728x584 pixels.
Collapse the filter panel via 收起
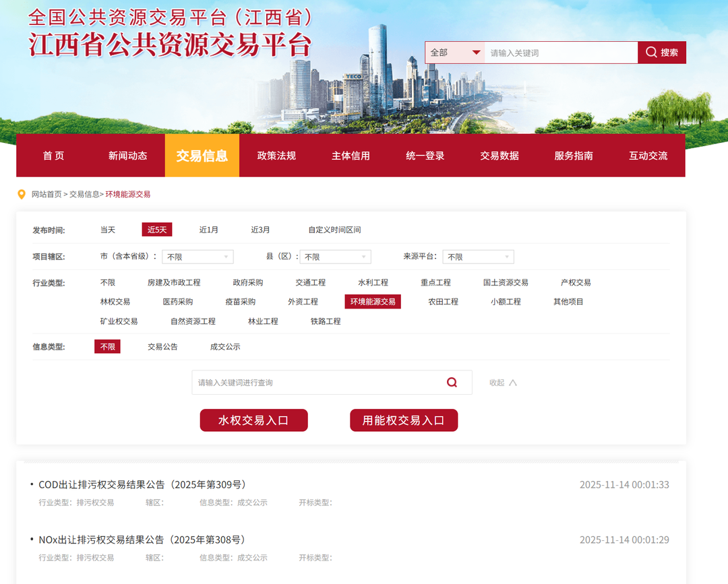[502, 382]
